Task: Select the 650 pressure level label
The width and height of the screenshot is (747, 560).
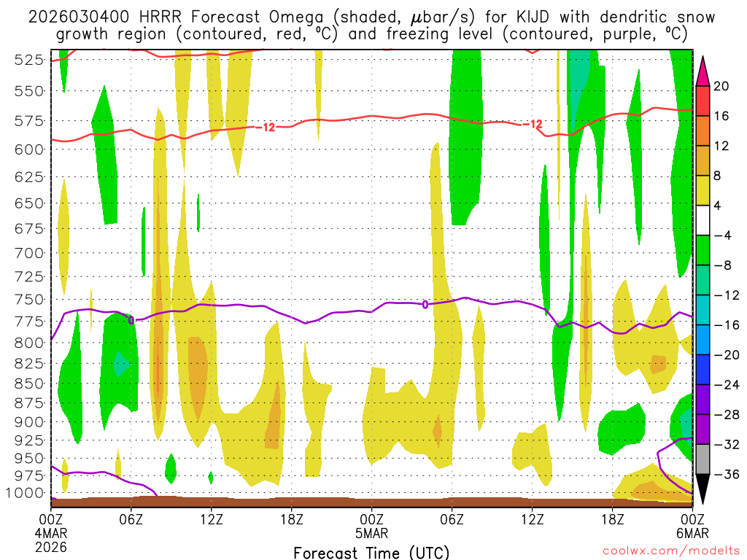Action: (29, 203)
